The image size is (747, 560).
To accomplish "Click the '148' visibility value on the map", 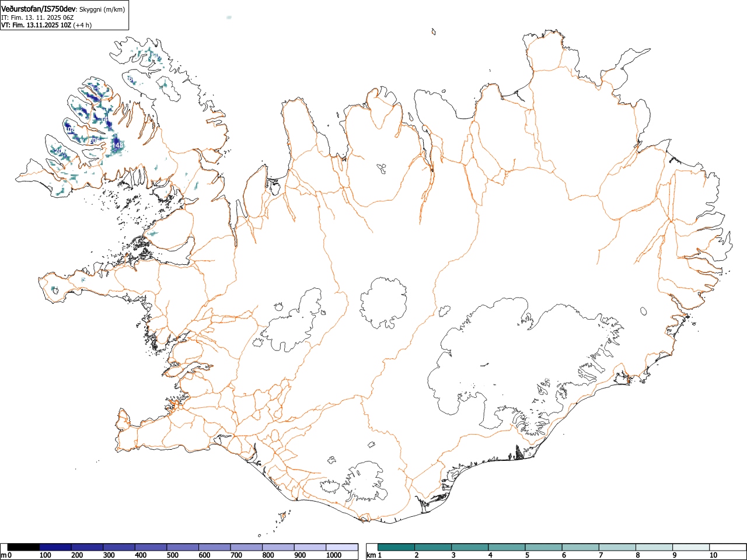I will pyautogui.click(x=117, y=144).
